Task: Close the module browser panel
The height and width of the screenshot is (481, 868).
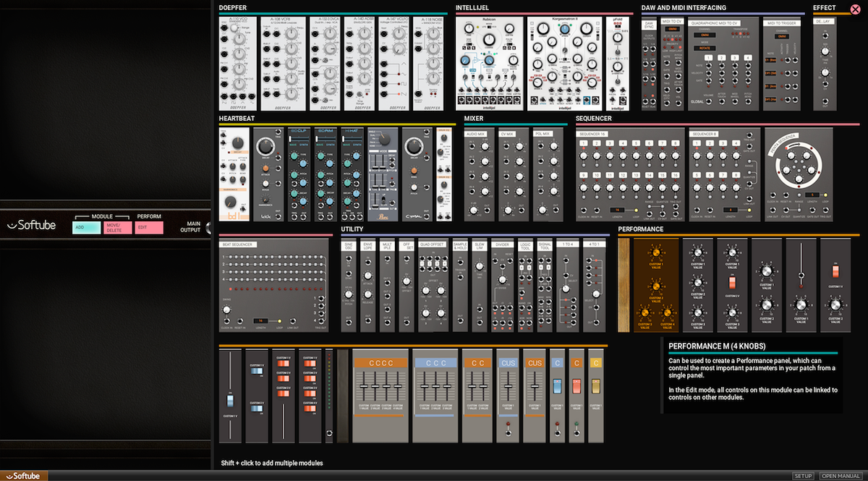Action: point(854,9)
